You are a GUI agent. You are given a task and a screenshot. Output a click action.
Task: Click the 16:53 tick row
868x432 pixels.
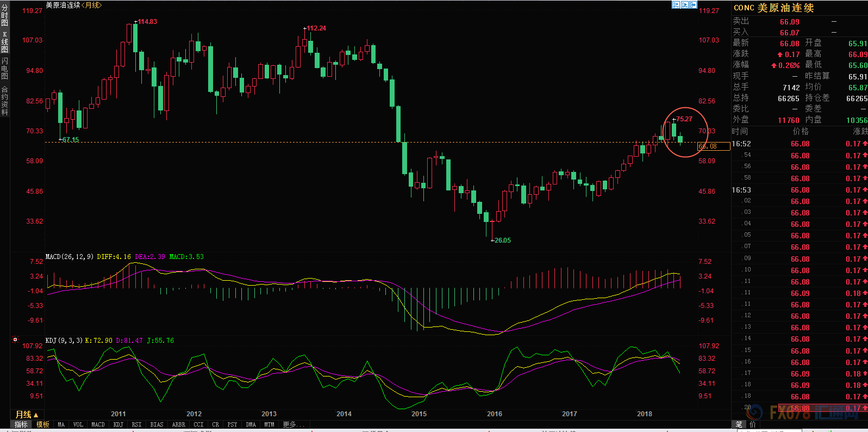(800, 190)
